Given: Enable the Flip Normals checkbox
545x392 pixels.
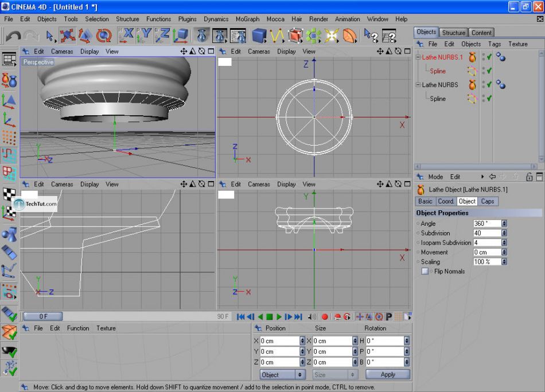Looking at the screenshot, I should [x=425, y=271].
